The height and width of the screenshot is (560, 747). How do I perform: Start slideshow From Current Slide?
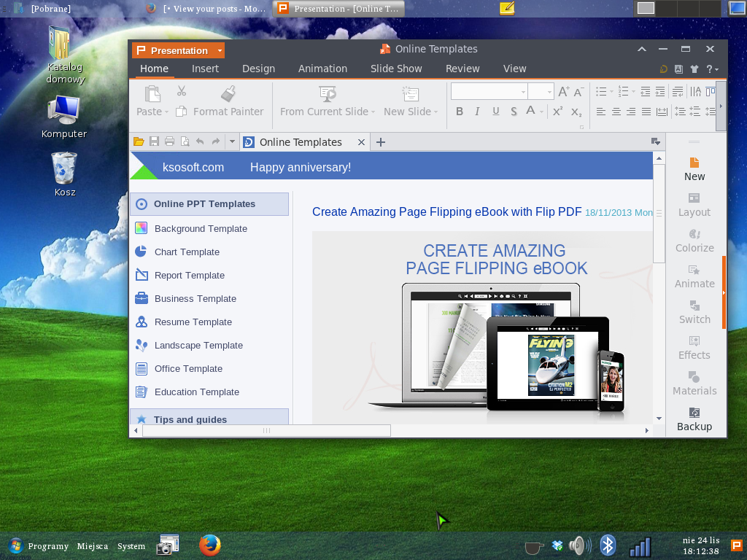pyautogui.click(x=328, y=94)
